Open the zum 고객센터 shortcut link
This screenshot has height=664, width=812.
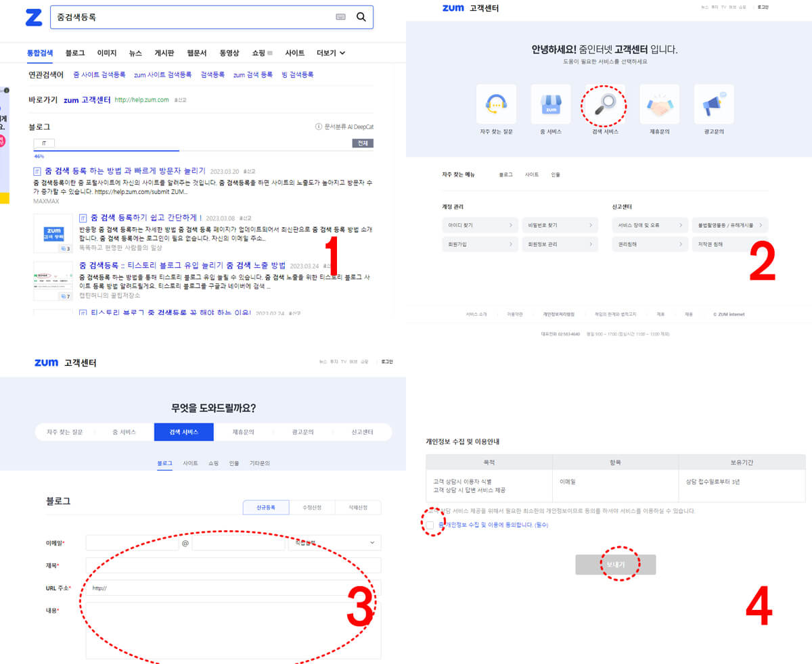point(87,99)
